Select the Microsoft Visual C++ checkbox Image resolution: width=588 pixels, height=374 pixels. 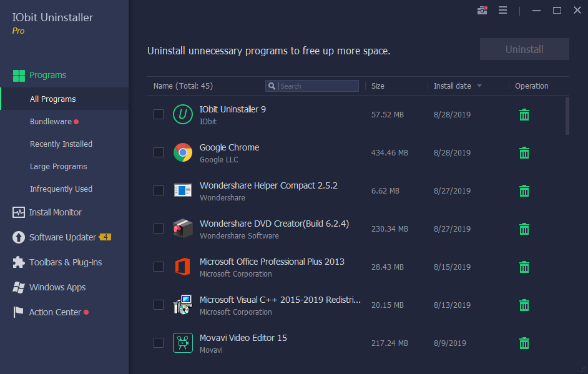159,305
